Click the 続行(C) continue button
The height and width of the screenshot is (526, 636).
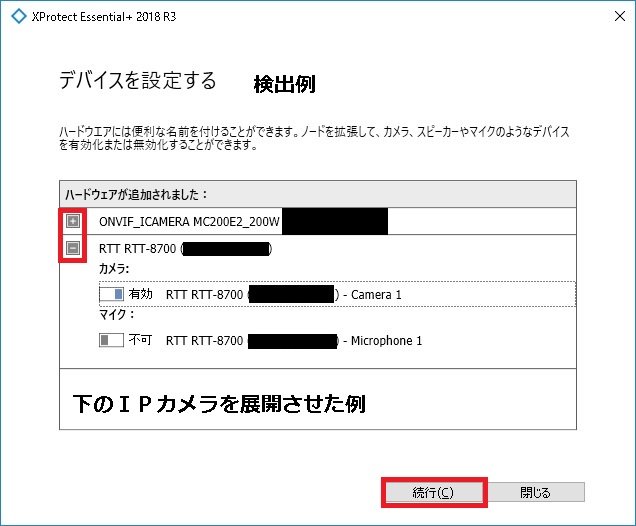tap(434, 492)
